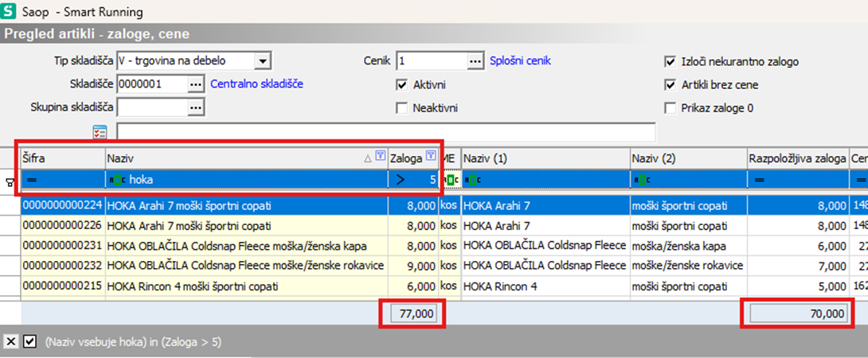Click the equals operator in Šifra filter cell
Viewport: 868px width, 358px height.
point(30,180)
